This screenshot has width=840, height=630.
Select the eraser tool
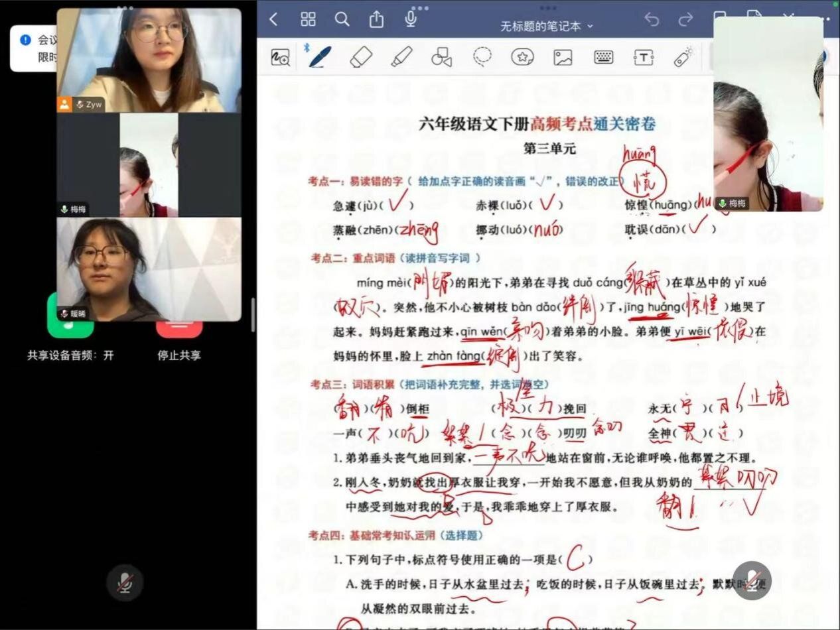pyautogui.click(x=361, y=57)
